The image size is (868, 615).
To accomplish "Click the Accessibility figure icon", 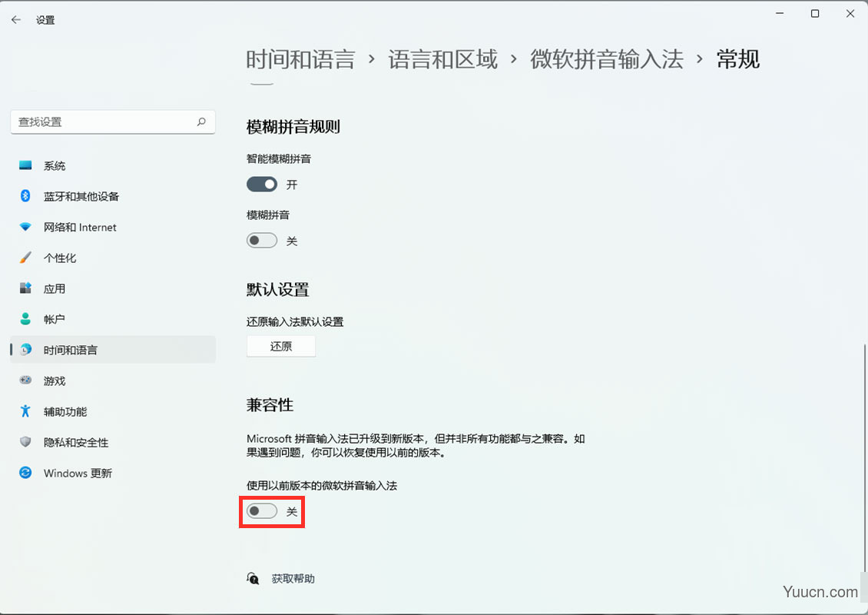I will point(25,411).
